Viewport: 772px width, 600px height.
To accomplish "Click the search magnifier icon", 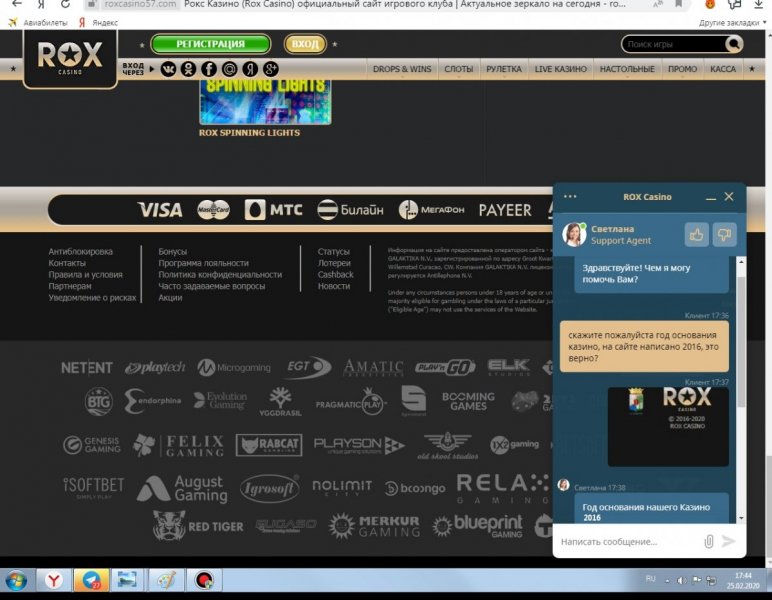I will pos(734,44).
